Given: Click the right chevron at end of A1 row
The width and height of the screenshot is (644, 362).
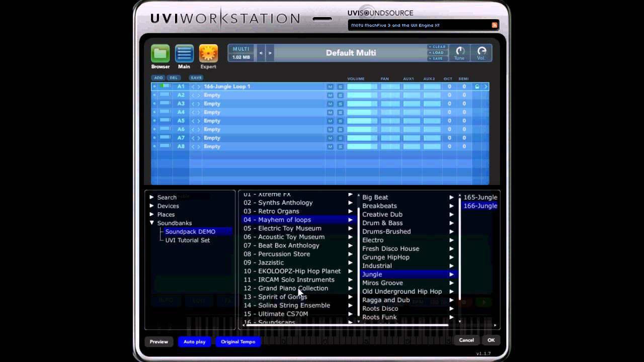Looking at the screenshot, I should pyautogui.click(x=486, y=86).
